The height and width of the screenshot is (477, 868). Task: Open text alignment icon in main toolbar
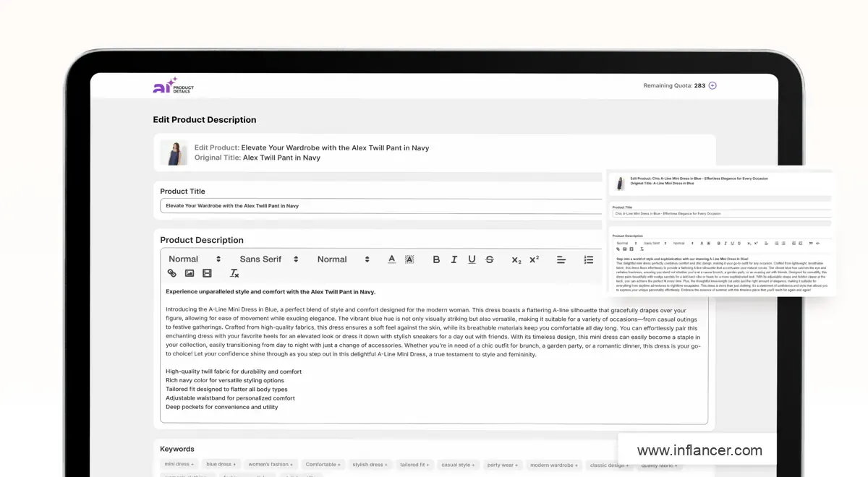(x=561, y=259)
